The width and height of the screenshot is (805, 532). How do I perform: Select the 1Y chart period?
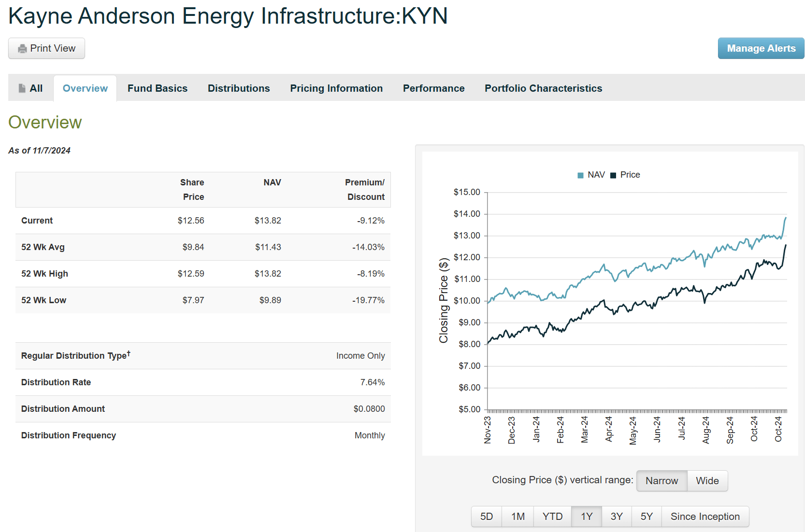[x=586, y=516]
